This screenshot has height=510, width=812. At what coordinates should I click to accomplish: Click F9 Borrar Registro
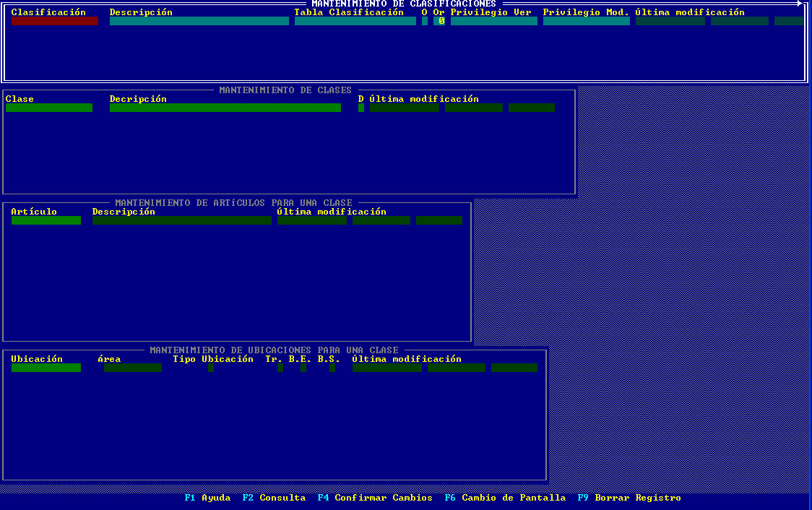(x=629, y=498)
